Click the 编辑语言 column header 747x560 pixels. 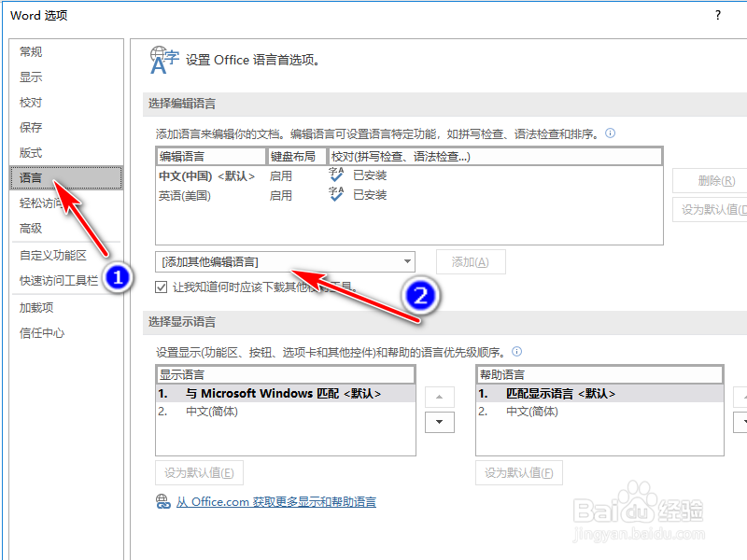[211, 156]
